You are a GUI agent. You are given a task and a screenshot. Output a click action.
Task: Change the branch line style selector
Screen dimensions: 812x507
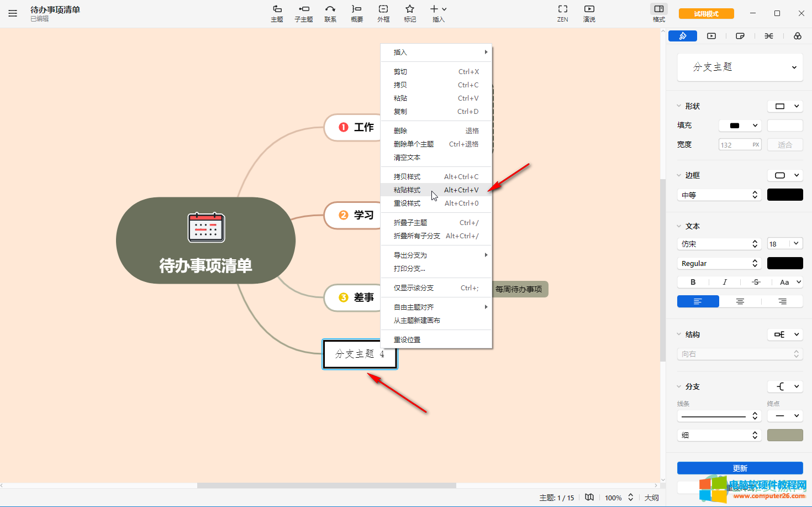tap(719, 416)
